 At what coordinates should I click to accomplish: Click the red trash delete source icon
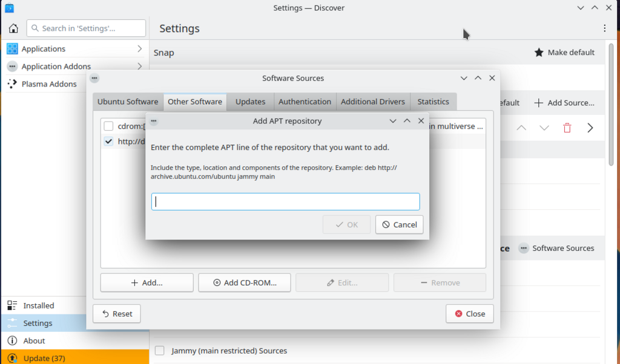567,128
